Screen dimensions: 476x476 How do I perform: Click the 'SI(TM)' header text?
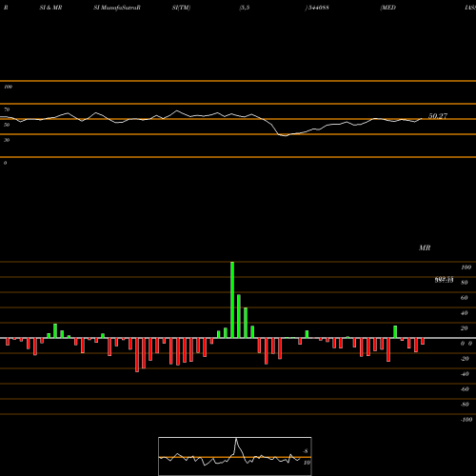point(181,8)
